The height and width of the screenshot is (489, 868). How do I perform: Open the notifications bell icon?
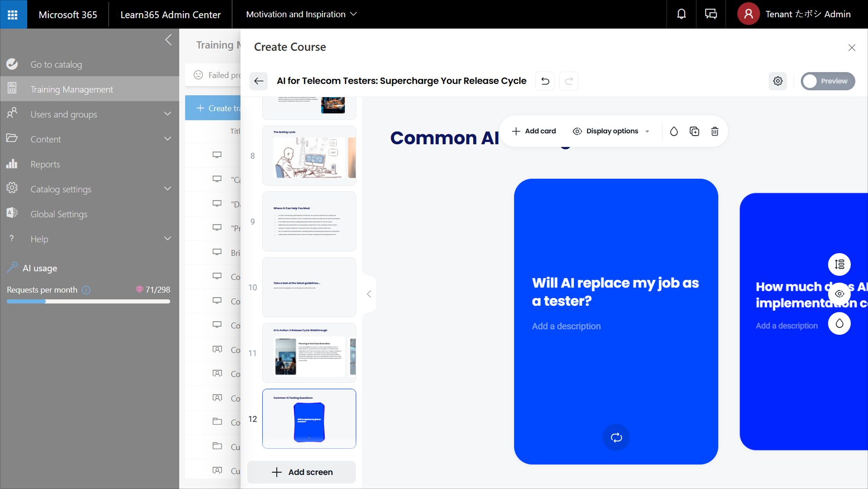coord(681,15)
